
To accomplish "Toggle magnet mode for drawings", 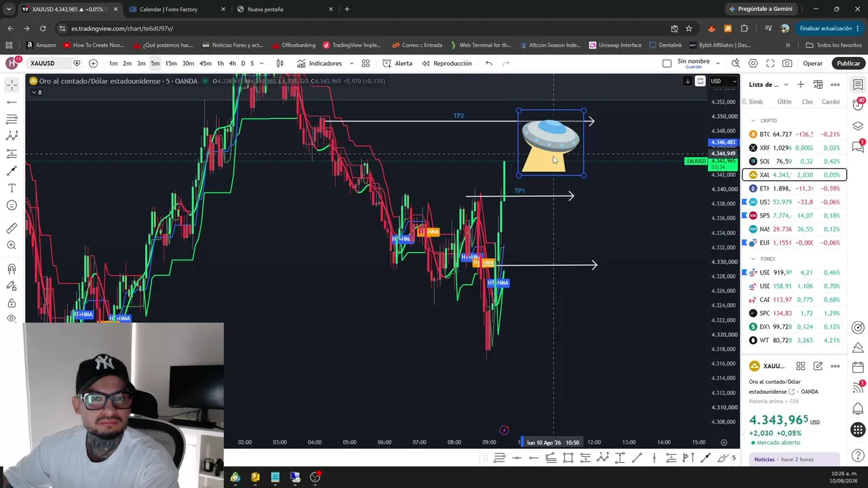I will (x=12, y=268).
